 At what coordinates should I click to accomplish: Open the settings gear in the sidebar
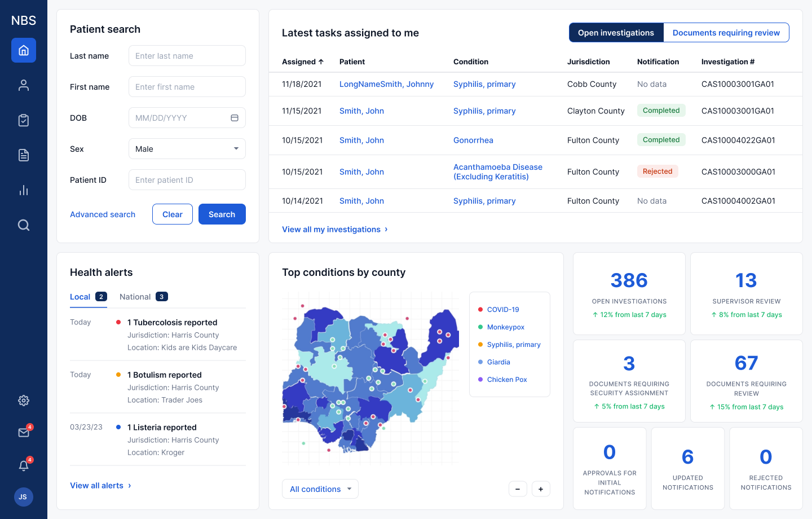coord(24,401)
